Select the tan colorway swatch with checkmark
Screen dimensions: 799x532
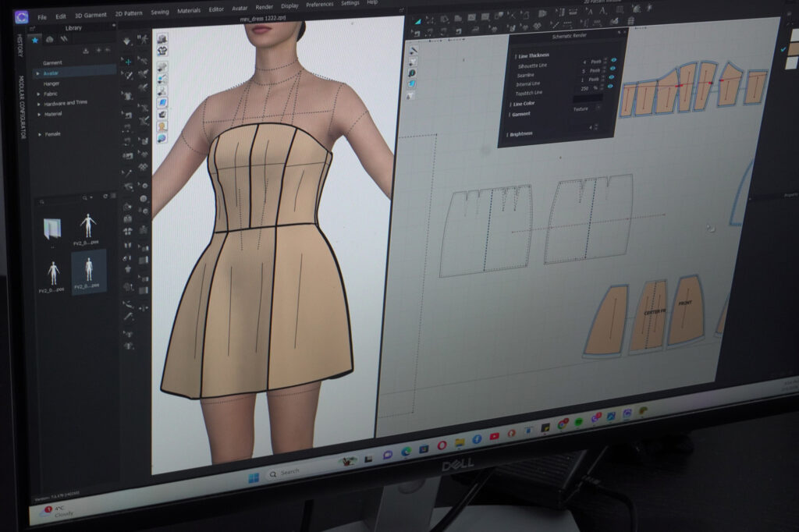click(x=793, y=48)
